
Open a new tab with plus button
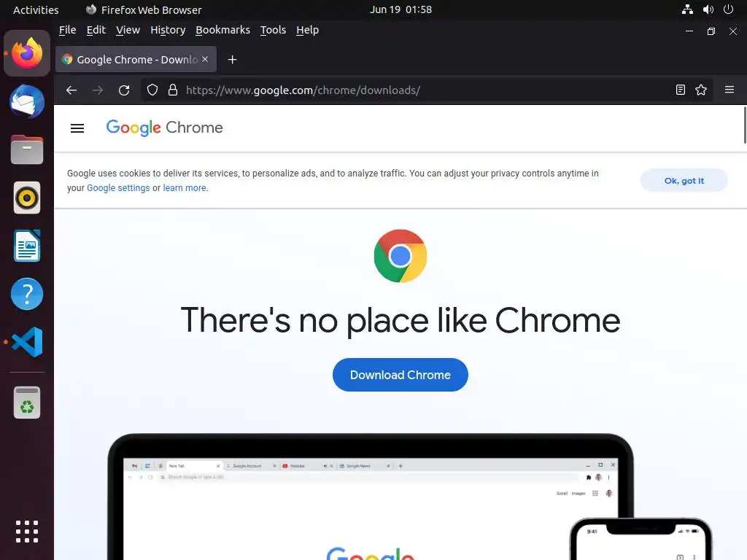pyautogui.click(x=232, y=60)
